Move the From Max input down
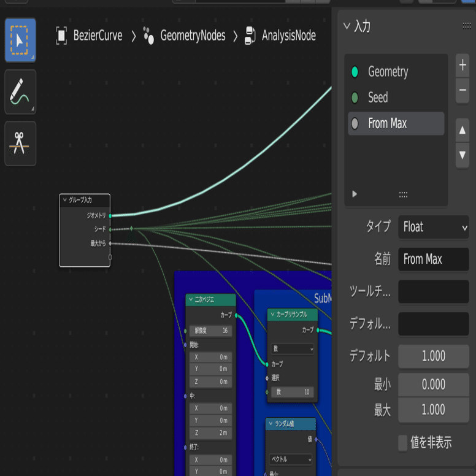Screen dimensions: 476x476 point(463,155)
